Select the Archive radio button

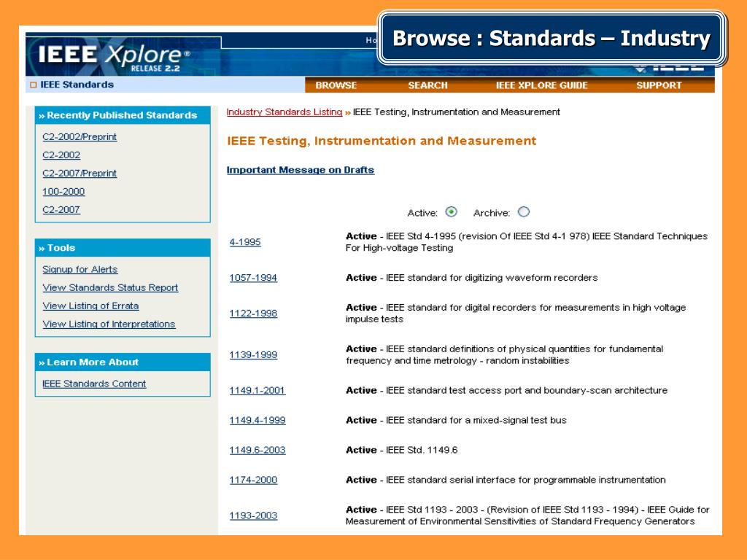[524, 212]
